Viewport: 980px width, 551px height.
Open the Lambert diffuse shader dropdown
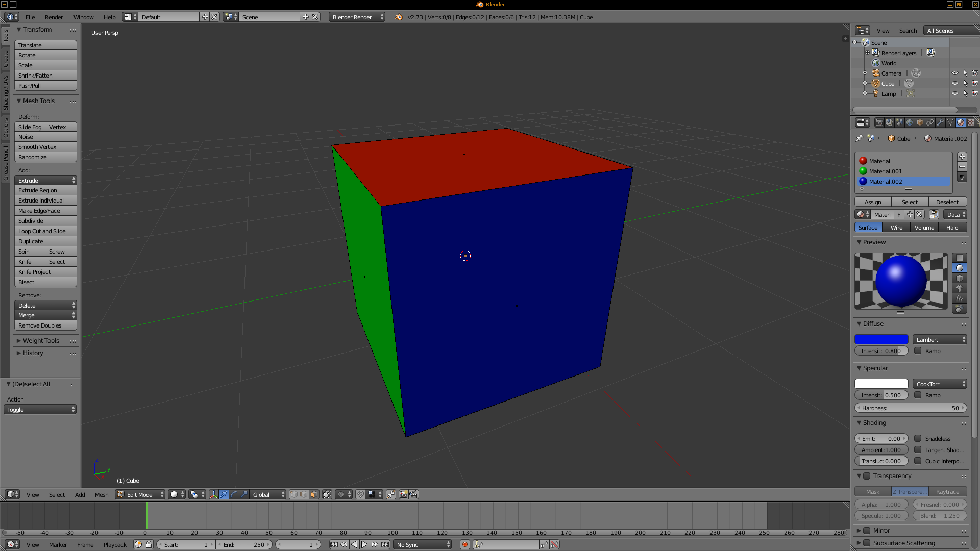tap(940, 339)
